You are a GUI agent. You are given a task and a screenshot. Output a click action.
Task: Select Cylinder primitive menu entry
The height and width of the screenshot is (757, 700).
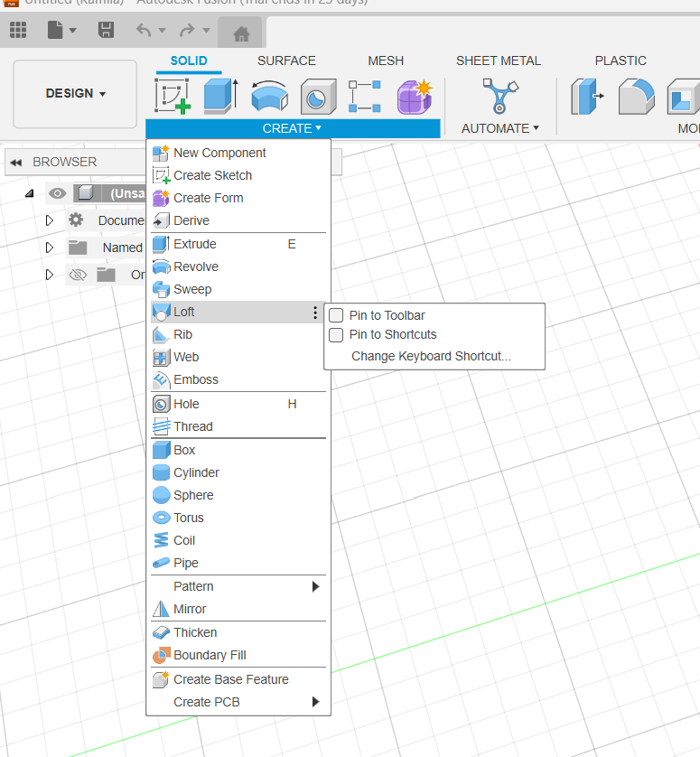coord(238,473)
